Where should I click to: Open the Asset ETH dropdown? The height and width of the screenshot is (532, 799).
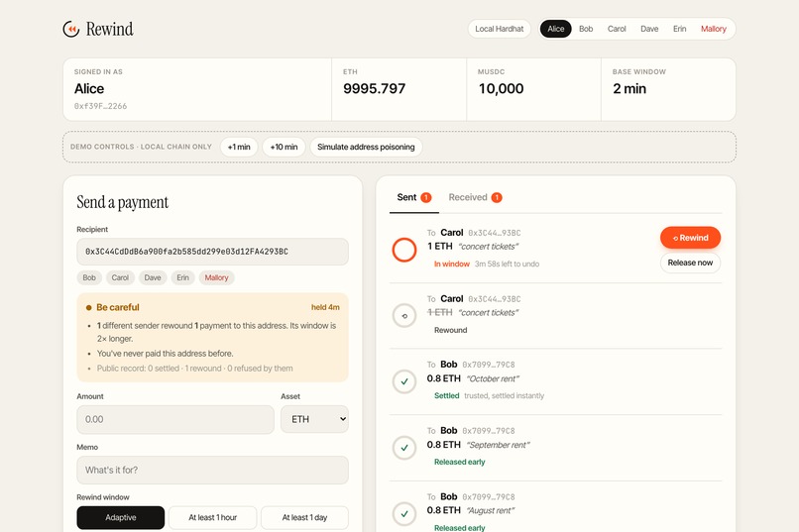tap(314, 419)
